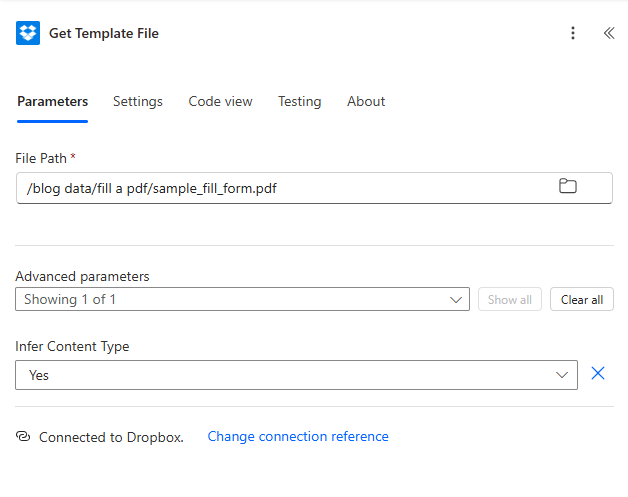Click the Get Template File title
The width and height of the screenshot is (628, 497).
point(104,33)
